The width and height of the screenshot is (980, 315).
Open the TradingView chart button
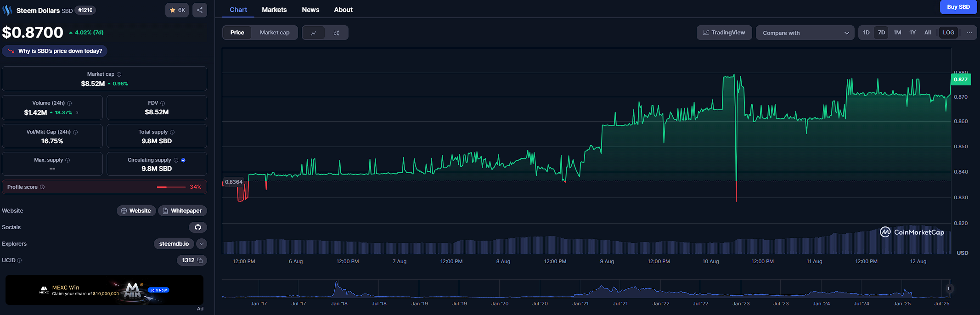coord(724,33)
